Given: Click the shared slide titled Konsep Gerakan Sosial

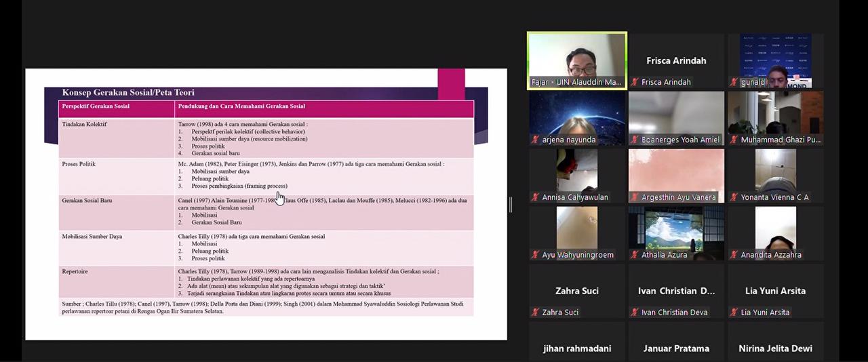Looking at the screenshot, I should [266, 203].
